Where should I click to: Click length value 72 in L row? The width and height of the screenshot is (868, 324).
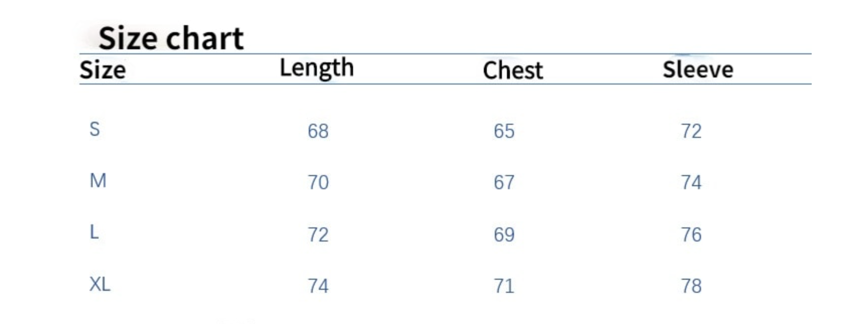point(318,235)
